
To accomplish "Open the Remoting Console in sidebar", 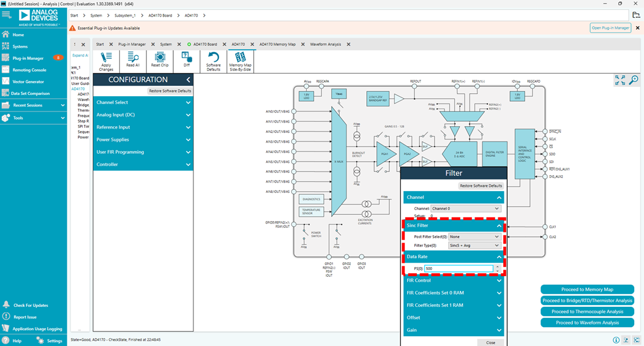I will tap(29, 70).
